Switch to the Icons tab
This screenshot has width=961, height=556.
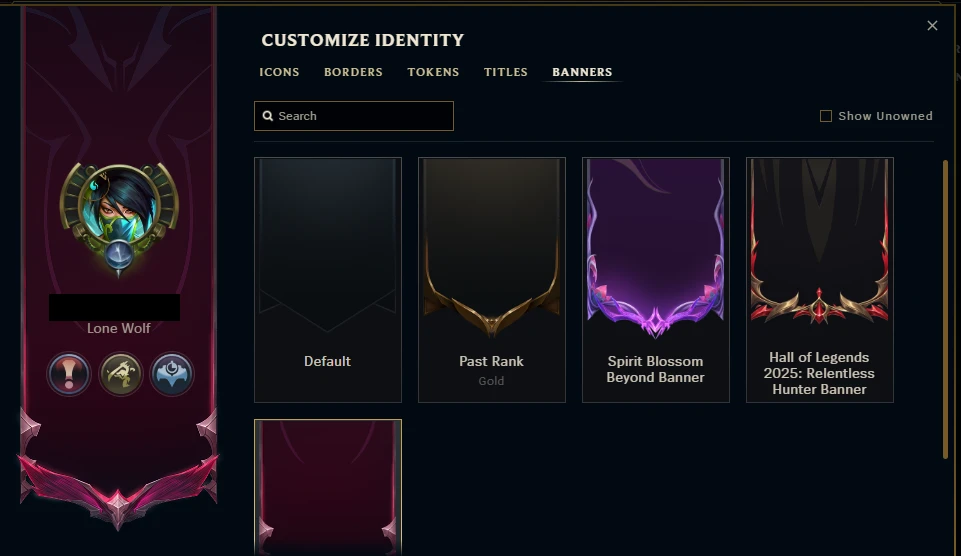[279, 72]
